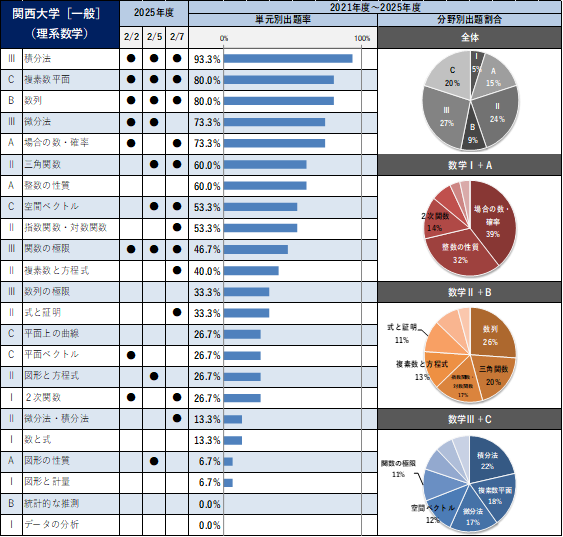Click the 0.0% value in 統計的な推測 row
The image size is (563, 537).
[210, 504]
